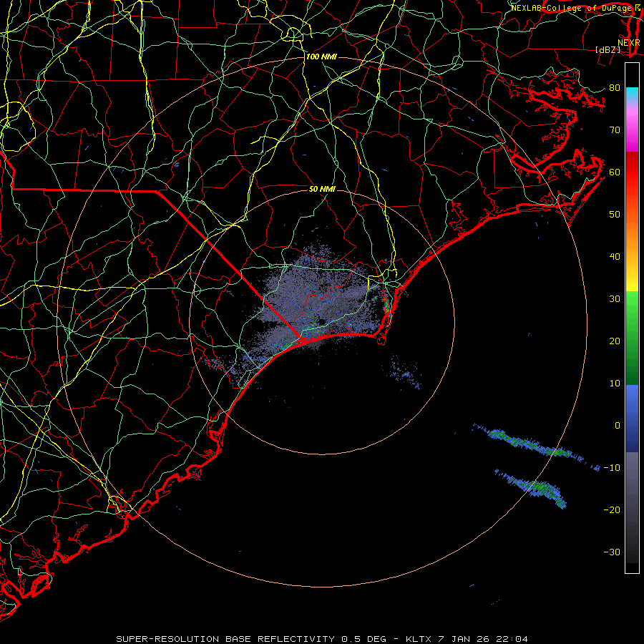Image resolution: width=644 pixels, height=644 pixels.
Task: Click the 30 value on the dBZ scale
Action: coord(615,298)
